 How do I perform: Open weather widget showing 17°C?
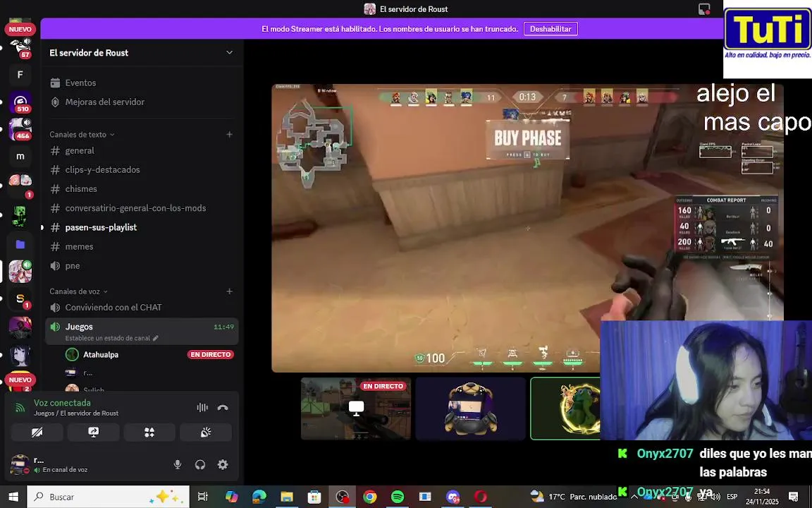pos(573,497)
